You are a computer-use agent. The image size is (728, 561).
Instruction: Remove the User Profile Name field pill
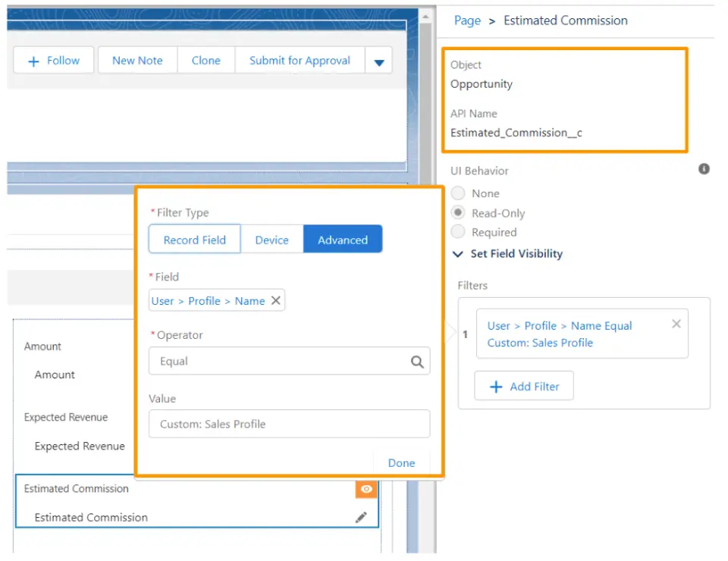(x=276, y=300)
